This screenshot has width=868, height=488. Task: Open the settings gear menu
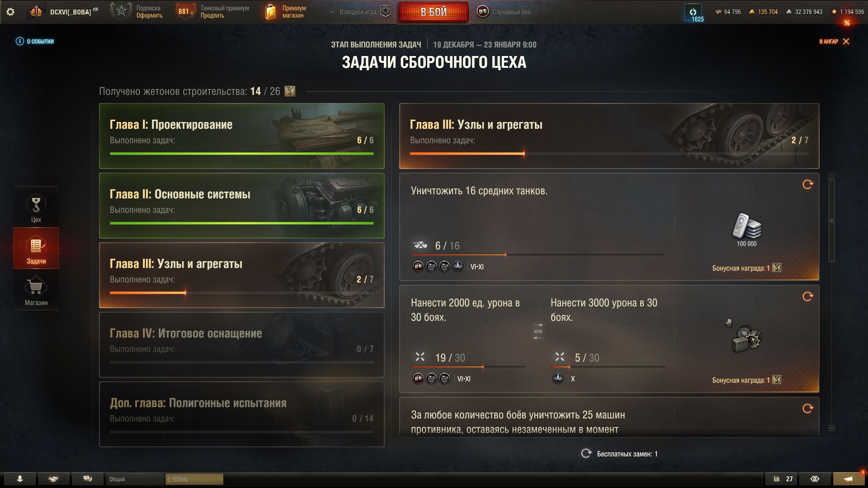pyautogui.click(x=10, y=12)
